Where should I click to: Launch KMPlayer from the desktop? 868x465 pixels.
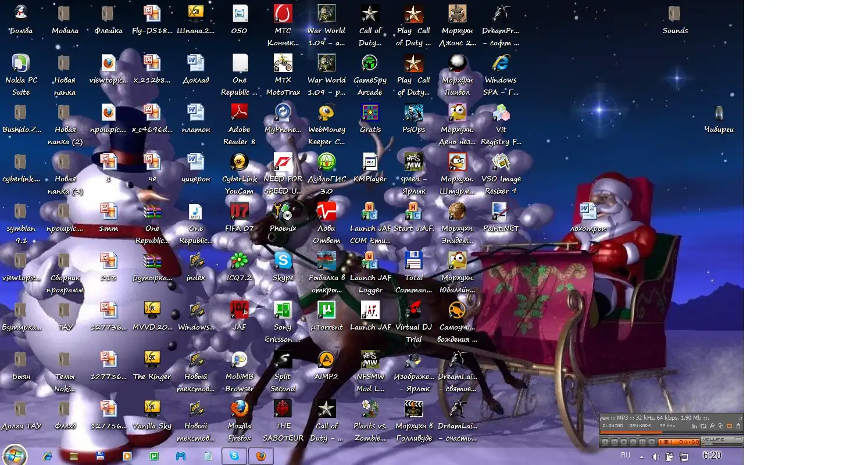coord(370,162)
